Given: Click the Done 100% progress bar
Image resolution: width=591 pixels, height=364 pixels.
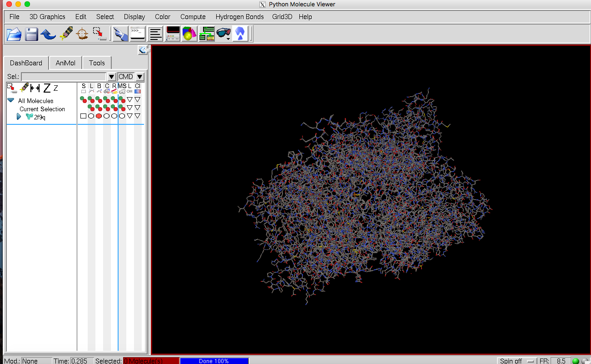Looking at the screenshot, I should 214,361.
